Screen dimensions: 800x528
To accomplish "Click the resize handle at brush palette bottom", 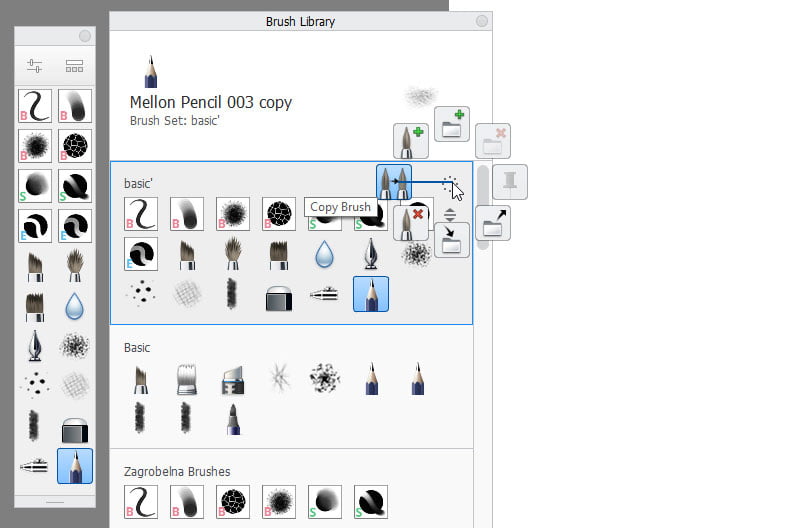I will 55,500.
